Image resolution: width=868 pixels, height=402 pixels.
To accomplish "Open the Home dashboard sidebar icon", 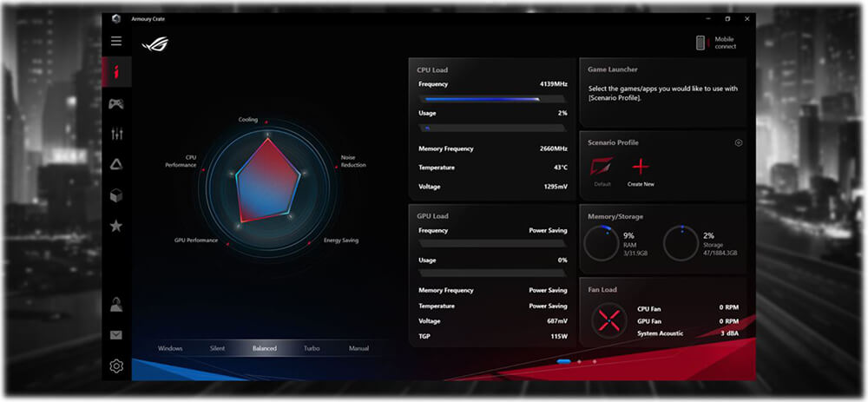I will click(x=116, y=72).
